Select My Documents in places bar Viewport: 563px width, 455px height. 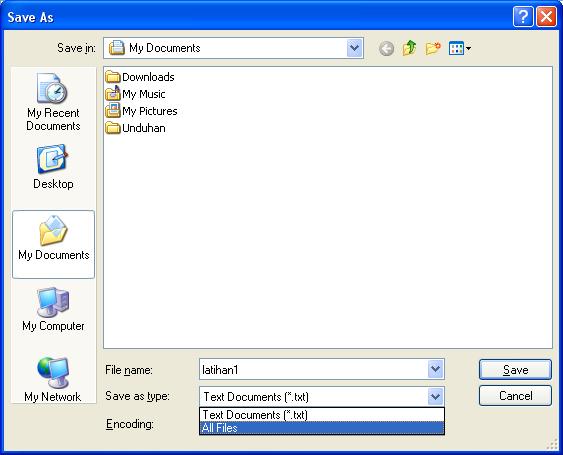[x=53, y=245]
